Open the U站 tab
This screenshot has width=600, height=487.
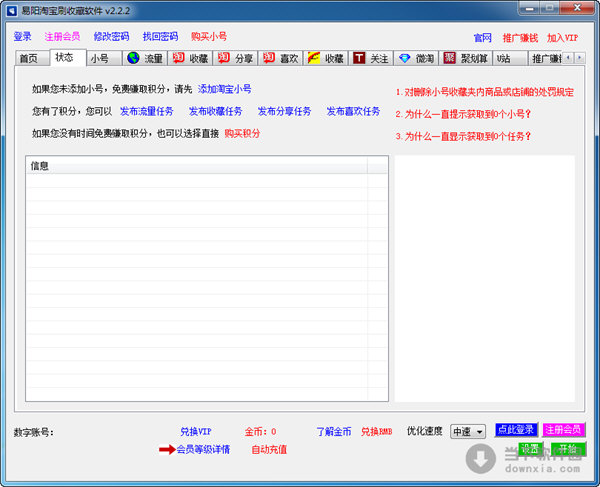510,59
